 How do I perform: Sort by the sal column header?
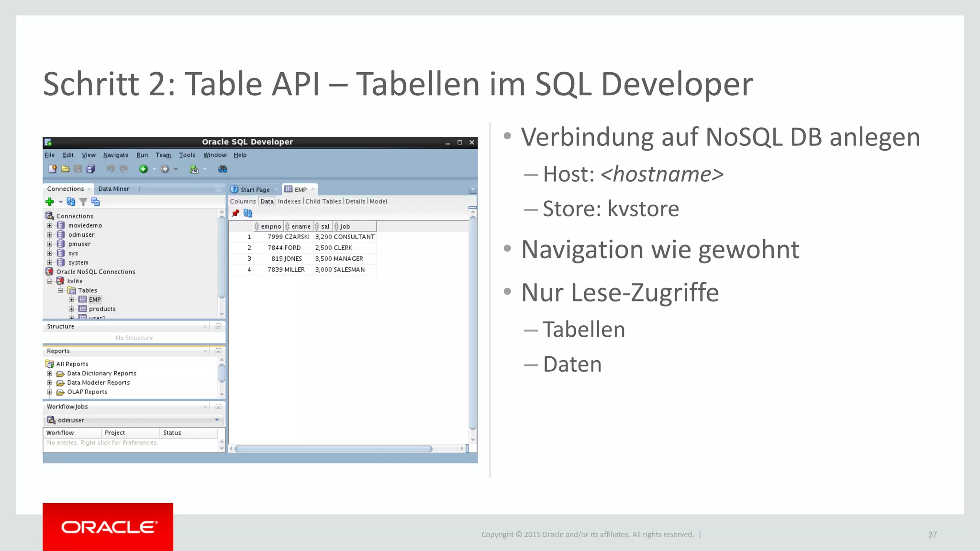323,226
